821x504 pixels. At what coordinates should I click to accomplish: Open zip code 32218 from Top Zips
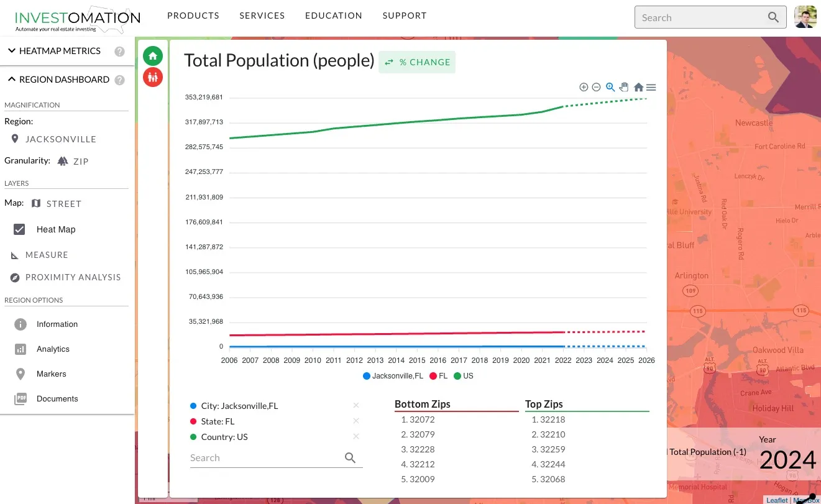coord(553,419)
